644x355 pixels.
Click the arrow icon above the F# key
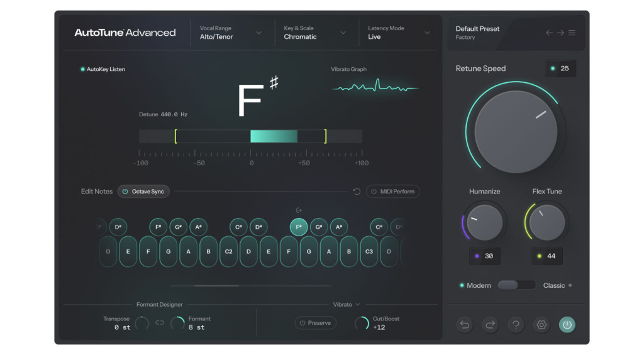click(x=299, y=210)
